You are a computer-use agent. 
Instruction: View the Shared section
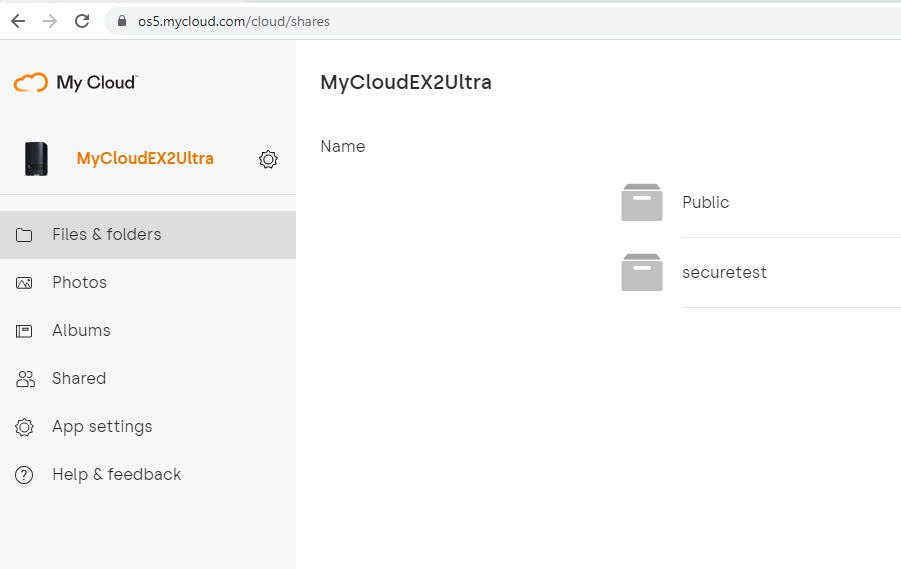coord(148,379)
